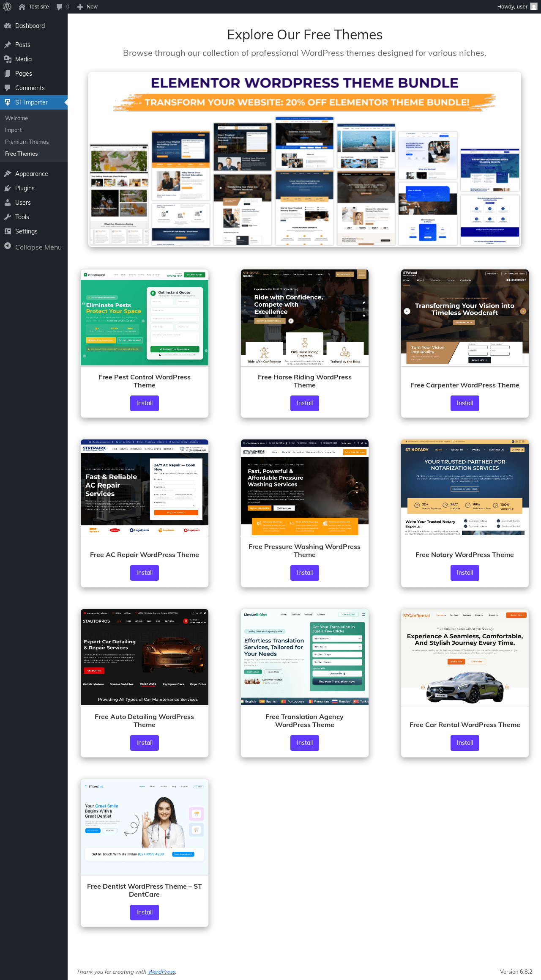Go to the Plugins menu label
The height and width of the screenshot is (980, 541).
click(25, 188)
